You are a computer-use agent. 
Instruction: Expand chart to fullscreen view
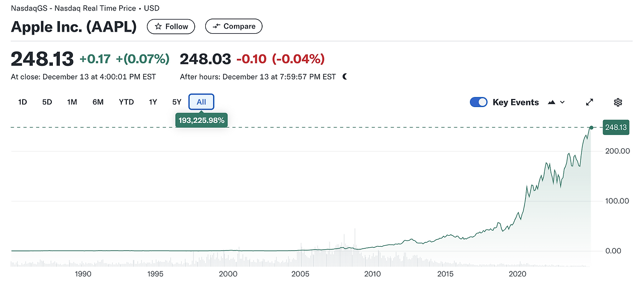[590, 103]
